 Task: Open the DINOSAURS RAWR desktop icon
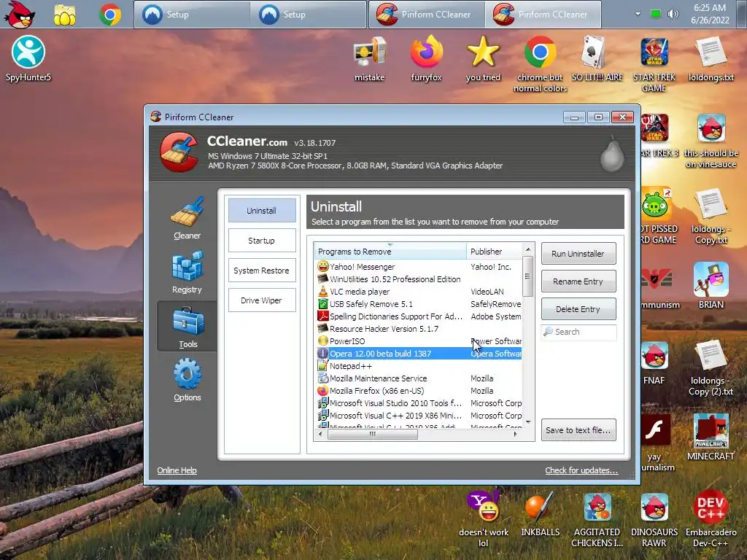654,518
